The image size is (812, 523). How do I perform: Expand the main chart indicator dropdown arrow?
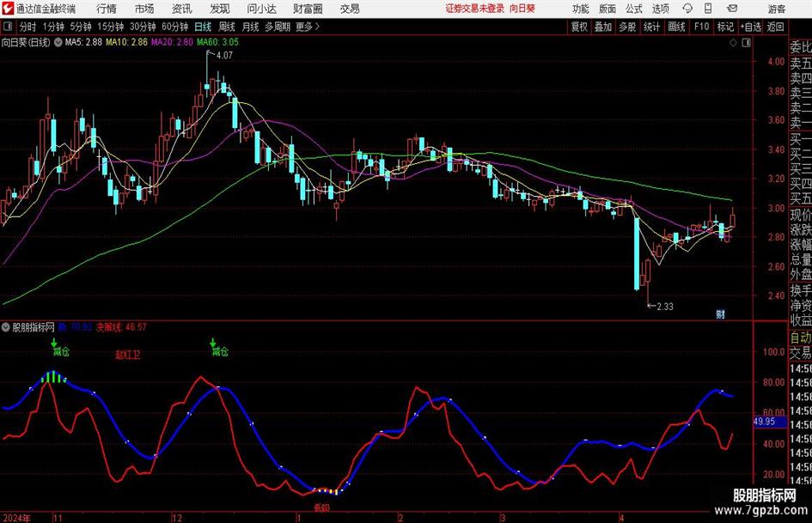point(58,42)
